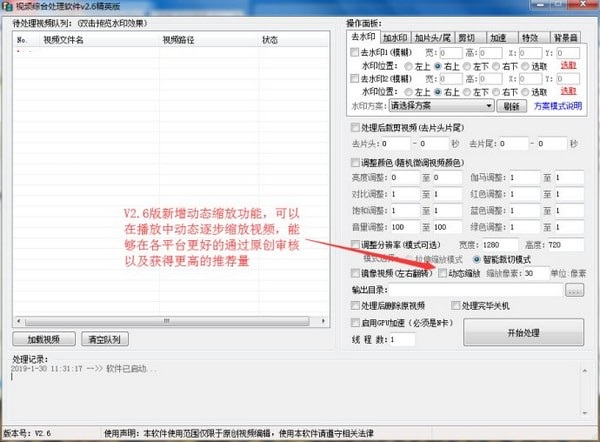600x442 pixels.
Task: Click 红色调整 minimum value field
Action: [524, 194]
